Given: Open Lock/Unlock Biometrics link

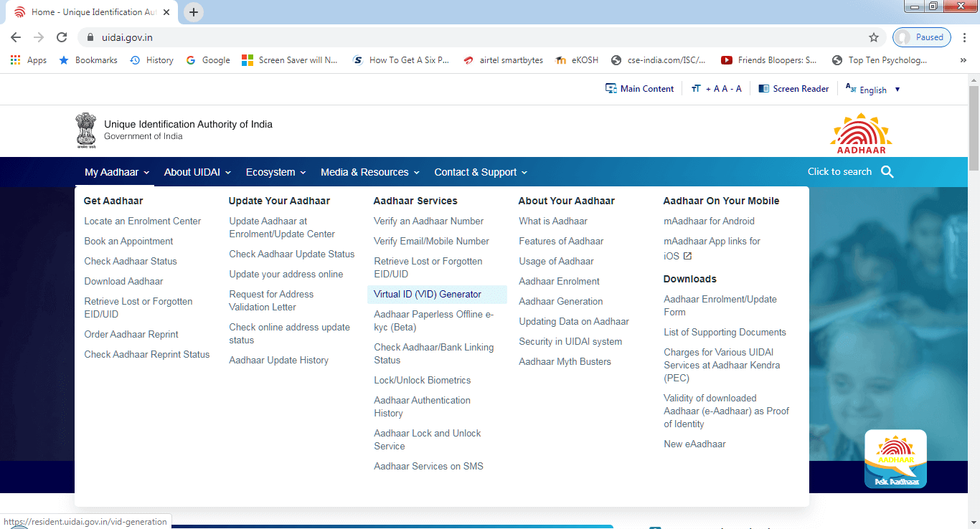Looking at the screenshot, I should (422, 381).
